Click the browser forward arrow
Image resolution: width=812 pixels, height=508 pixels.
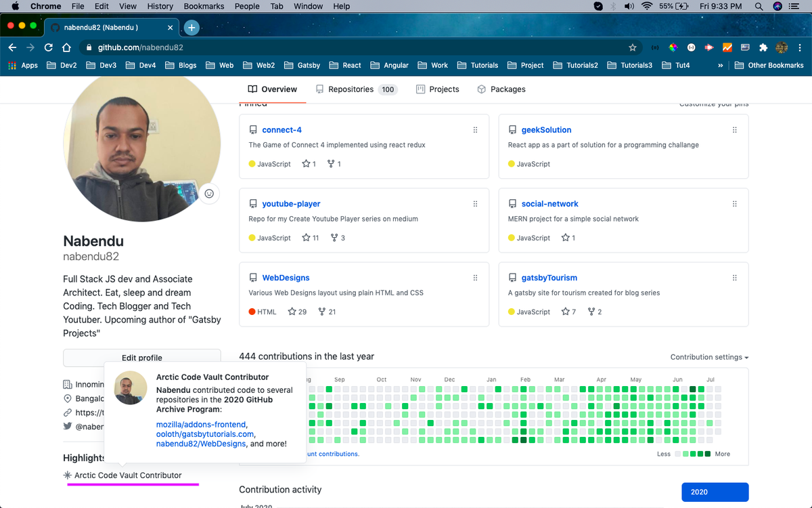[30, 47]
